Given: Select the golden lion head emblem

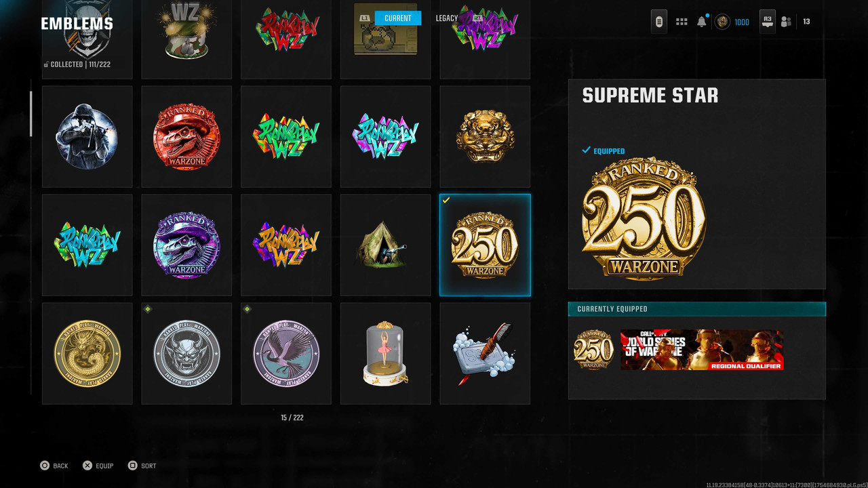Looking at the screenshot, I should [x=485, y=136].
